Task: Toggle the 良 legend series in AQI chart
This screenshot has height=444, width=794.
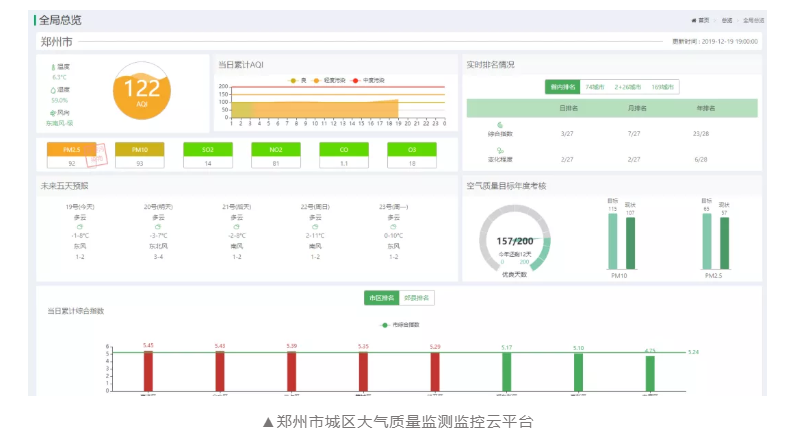Action: tap(298, 80)
